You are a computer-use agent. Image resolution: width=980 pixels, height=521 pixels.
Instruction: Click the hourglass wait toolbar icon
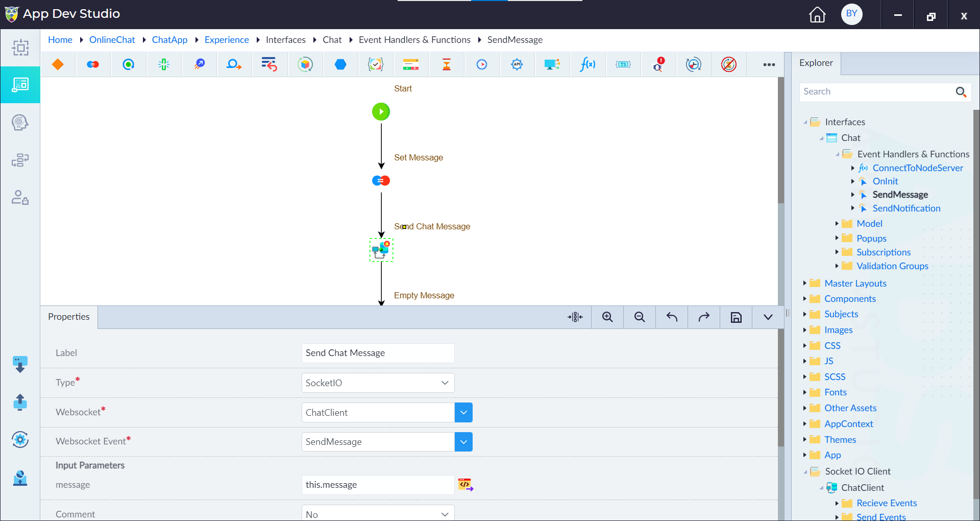click(x=447, y=64)
